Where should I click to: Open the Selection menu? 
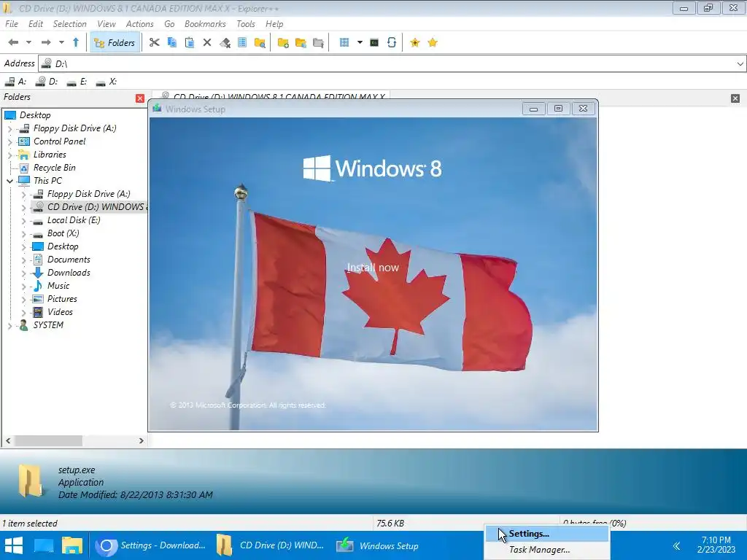coord(69,24)
